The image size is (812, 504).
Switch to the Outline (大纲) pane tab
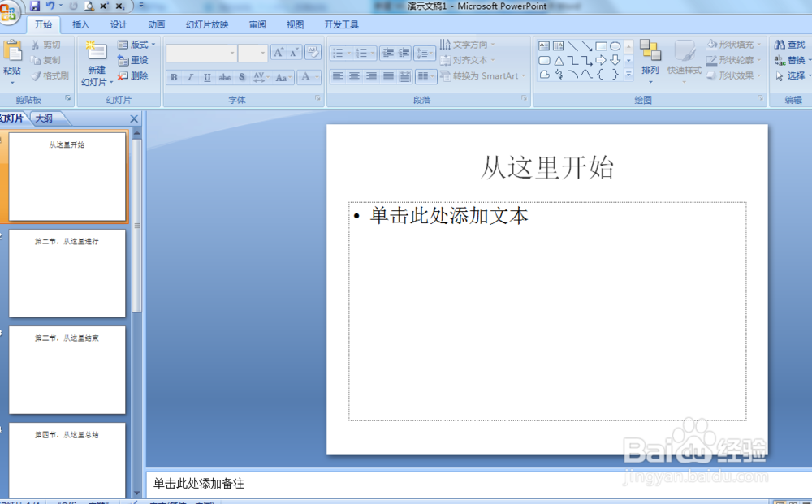pyautogui.click(x=45, y=118)
